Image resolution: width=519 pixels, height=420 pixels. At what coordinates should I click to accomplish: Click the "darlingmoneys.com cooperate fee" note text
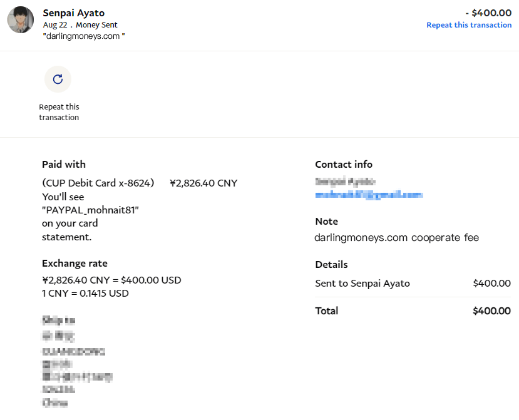click(x=396, y=238)
